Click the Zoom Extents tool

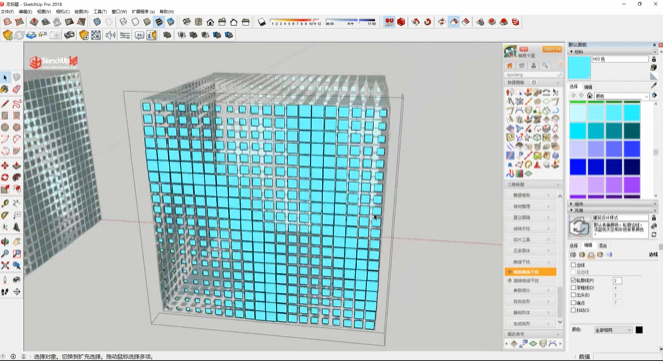click(5, 265)
